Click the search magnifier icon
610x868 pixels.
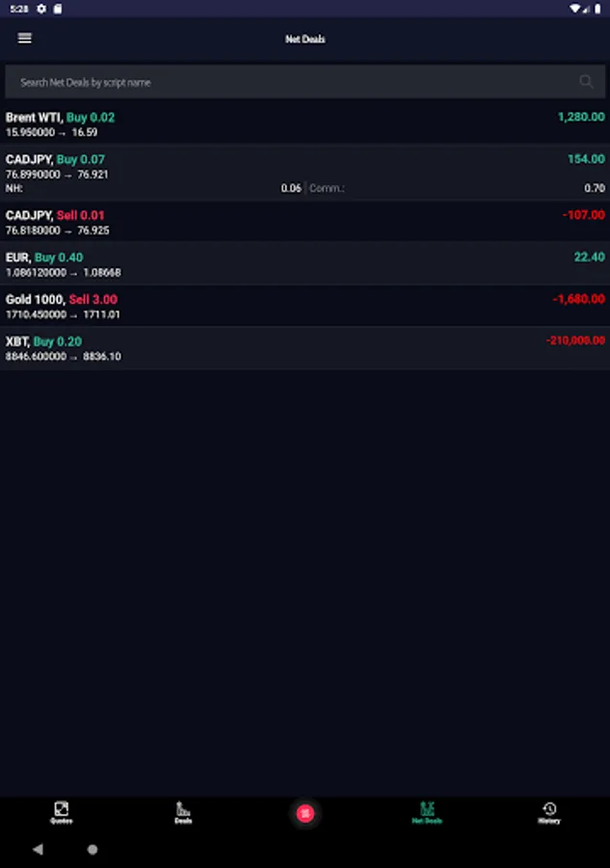coord(586,82)
